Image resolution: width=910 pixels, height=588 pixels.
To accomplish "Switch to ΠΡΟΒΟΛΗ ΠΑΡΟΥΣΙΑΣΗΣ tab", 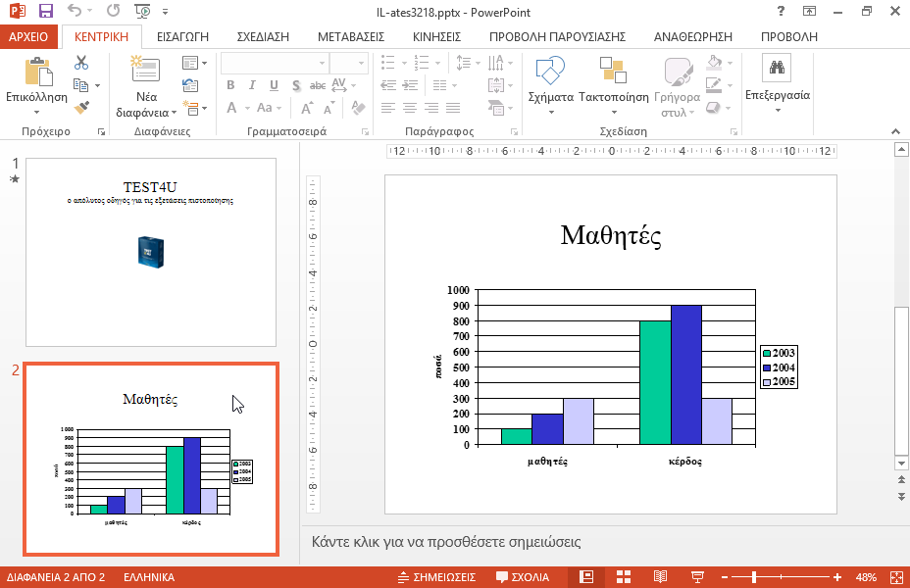I will [x=557, y=36].
